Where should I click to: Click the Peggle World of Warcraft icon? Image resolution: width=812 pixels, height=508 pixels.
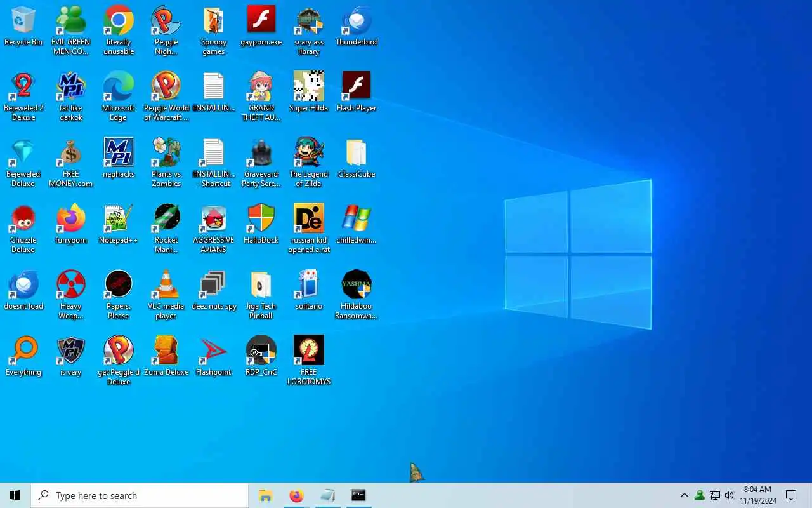[x=166, y=97]
